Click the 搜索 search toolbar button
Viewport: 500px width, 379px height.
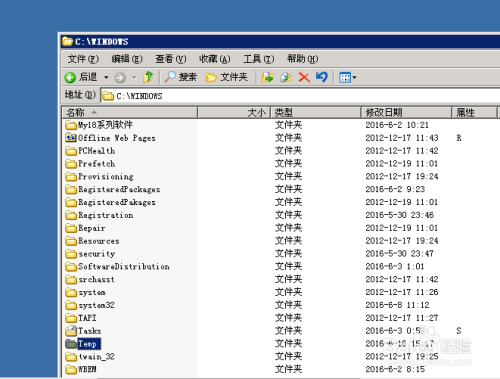tap(181, 77)
